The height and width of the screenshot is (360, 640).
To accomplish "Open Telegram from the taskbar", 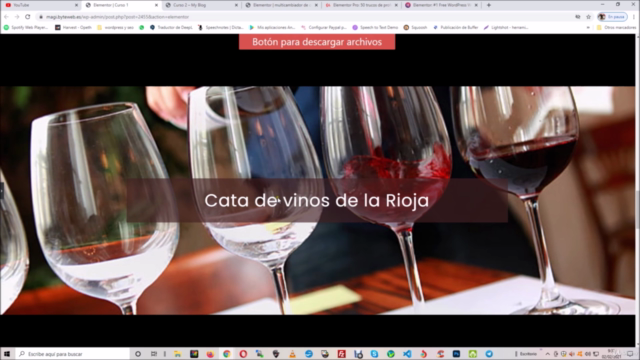I will tap(489, 354).
